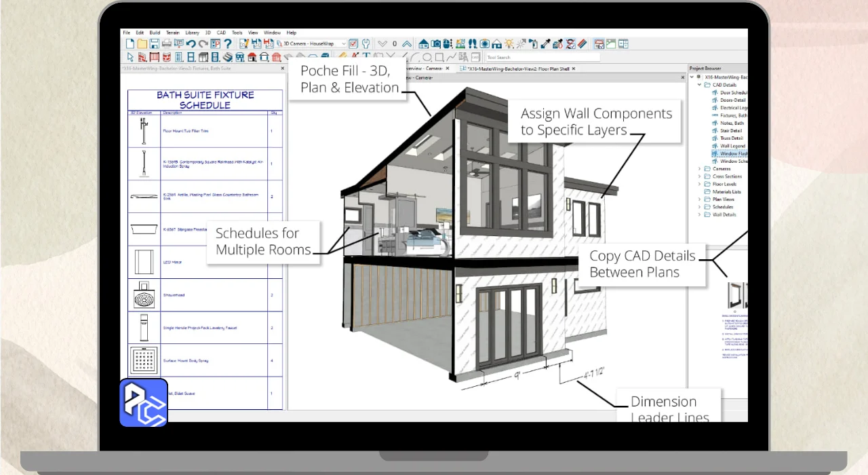Select Electrical Legend in Project Browser

click(x=734, y=108)
